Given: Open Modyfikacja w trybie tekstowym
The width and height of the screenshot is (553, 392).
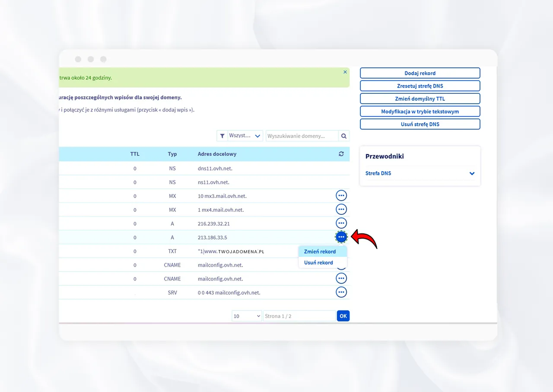Looking at the screenshot, I should tap(420, 112).
